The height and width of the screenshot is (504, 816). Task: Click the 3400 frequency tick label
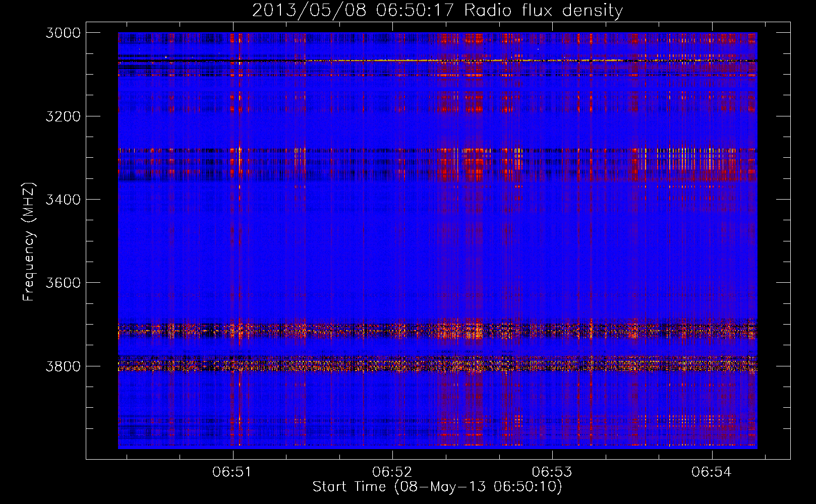pyautogui.click(x=63, y=200)
